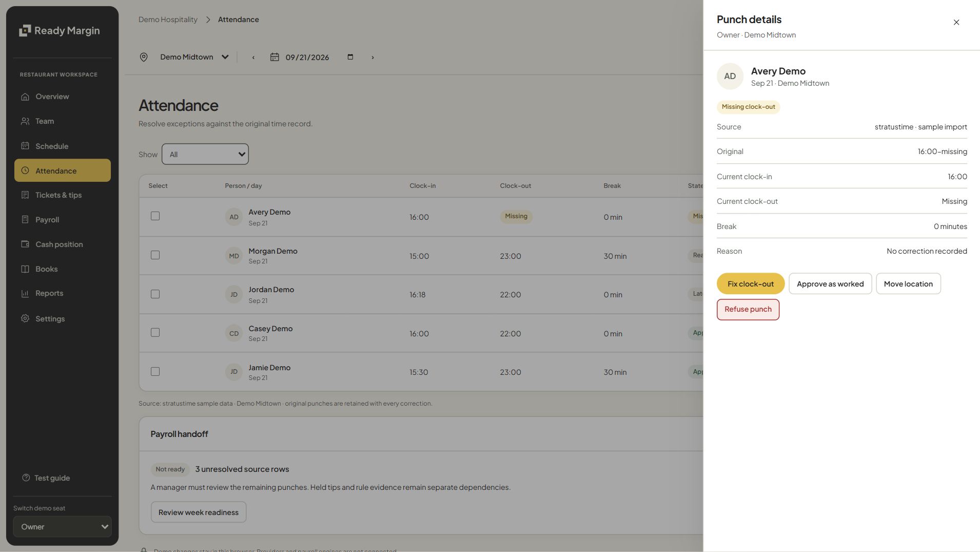Select Jamie Demo row checkbox

pos(155,372)
